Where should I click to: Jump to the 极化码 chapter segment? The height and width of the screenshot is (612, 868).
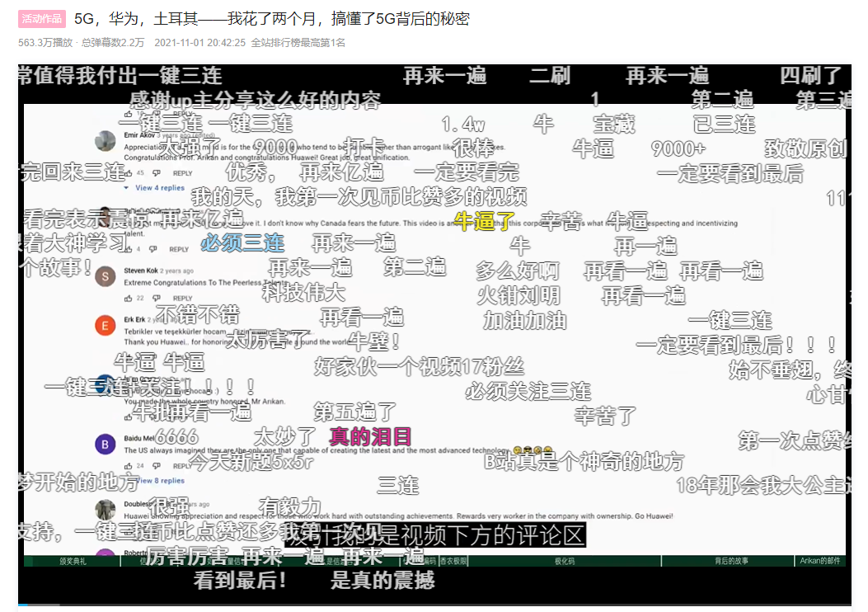click(x=565, y=561)
